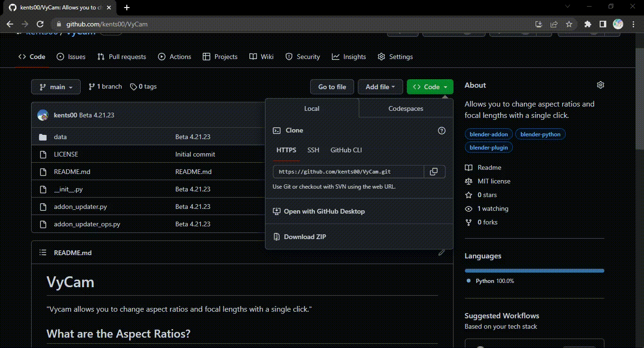Open the addon_updater.py file
644x348 pixels.
coord(81,207)
